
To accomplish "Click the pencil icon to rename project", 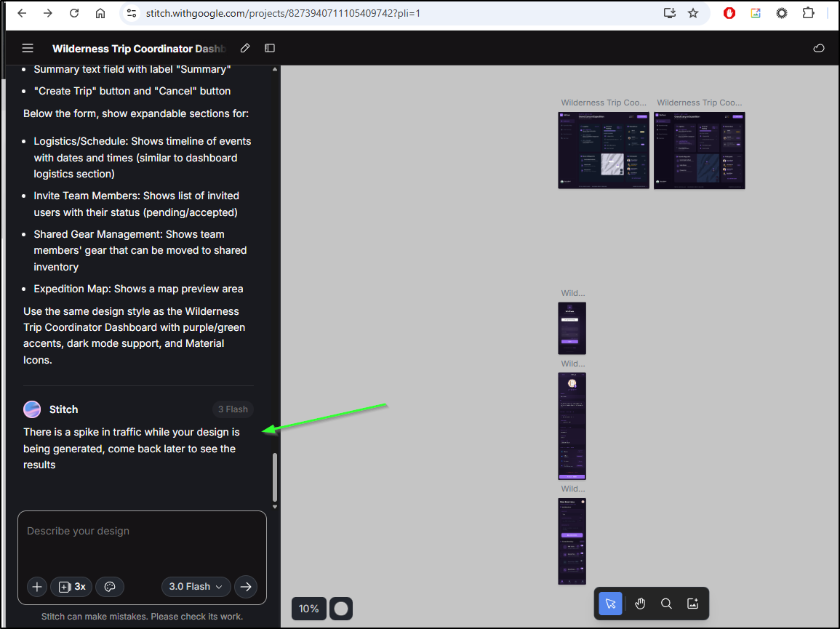I will click(x=245, y=48).
